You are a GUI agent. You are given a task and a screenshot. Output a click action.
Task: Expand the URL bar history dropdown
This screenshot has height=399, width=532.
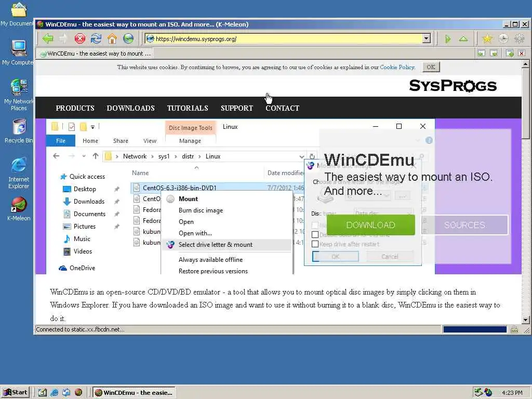pos(427,38)
